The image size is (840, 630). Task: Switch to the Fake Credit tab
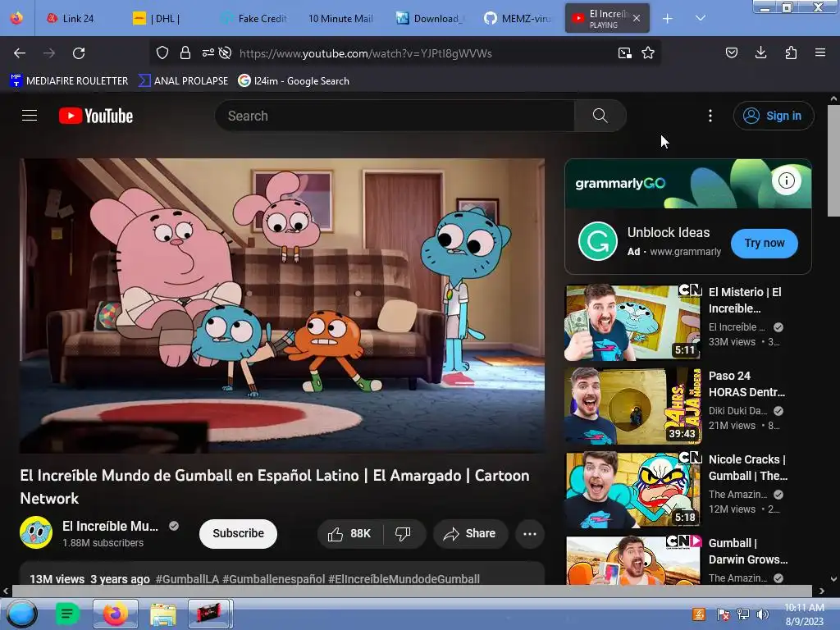[254, 18]
